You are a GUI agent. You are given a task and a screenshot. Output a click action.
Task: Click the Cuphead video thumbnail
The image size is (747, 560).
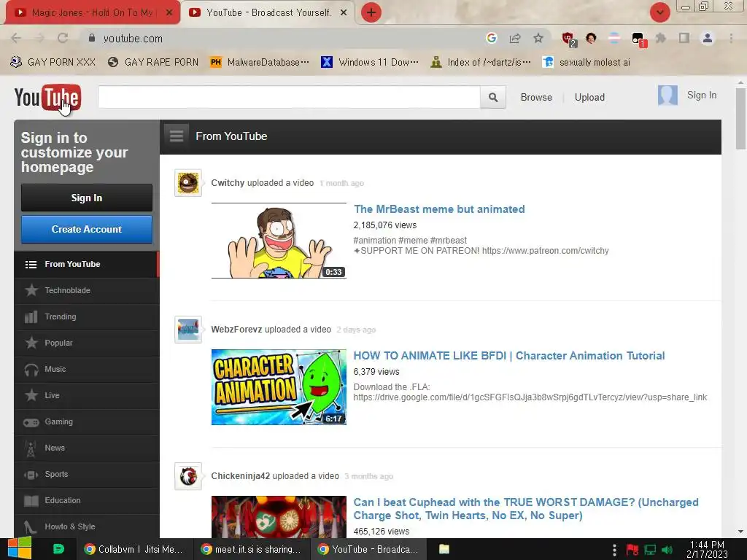pyautogui.click(x=279, y=517)
